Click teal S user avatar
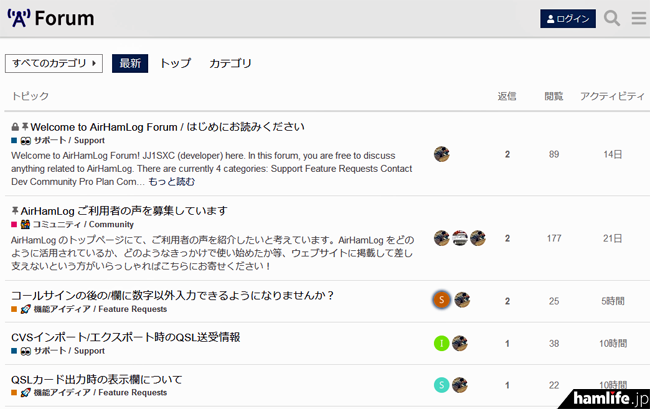The width and height of the screenshot is (650, 409). [441, 385]
